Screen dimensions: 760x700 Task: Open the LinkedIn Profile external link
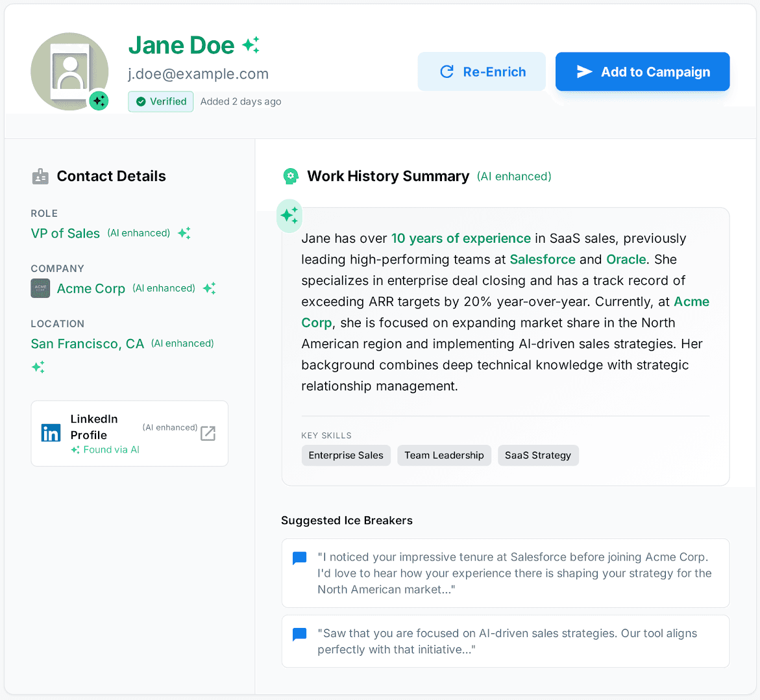pyautogui.click(x=208, y=433)
